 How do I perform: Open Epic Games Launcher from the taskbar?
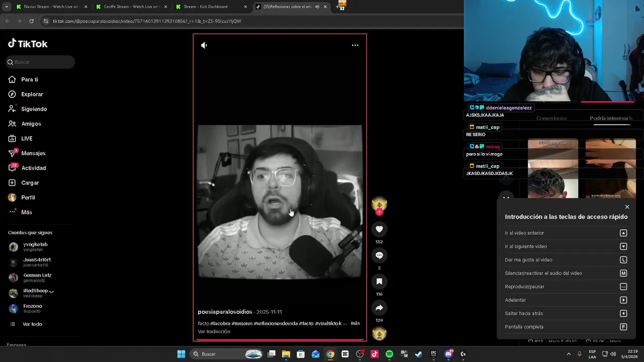(x=433, y=354)
